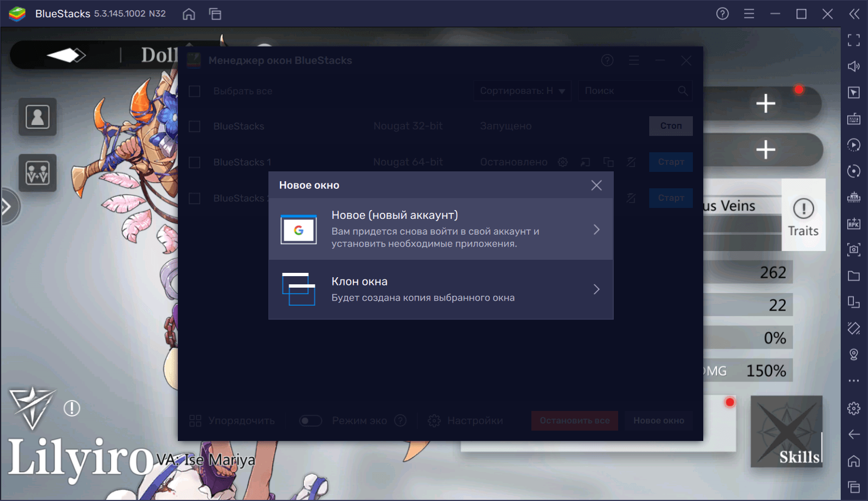868x501 pixels.
Task: Close the Новое окно dialog
Action: click(596, 186)
